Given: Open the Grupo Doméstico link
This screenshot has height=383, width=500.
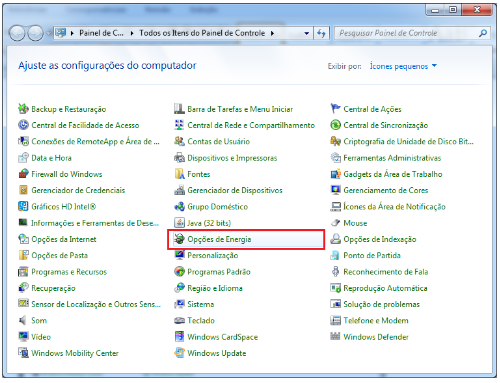Looking at the screenshot, I should click(217, 206).
